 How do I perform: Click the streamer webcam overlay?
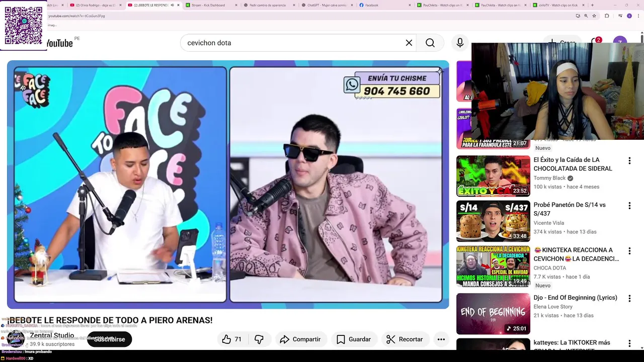point(557,91)
